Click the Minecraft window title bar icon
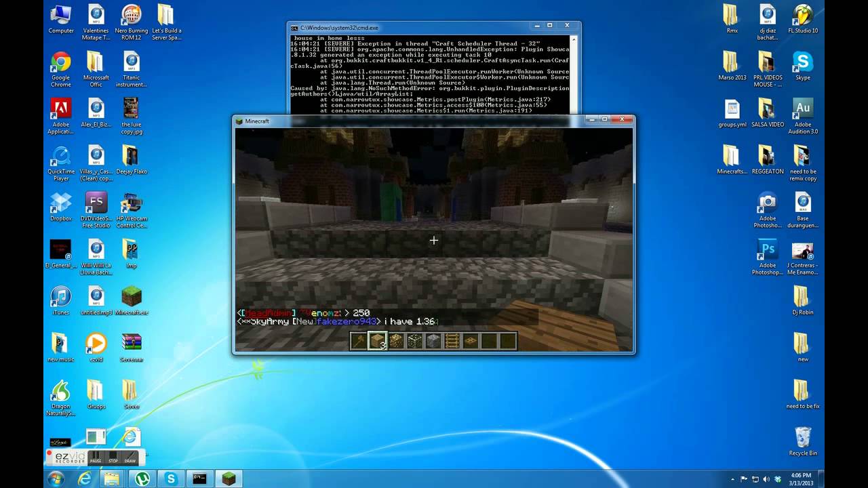 point(239,121)
